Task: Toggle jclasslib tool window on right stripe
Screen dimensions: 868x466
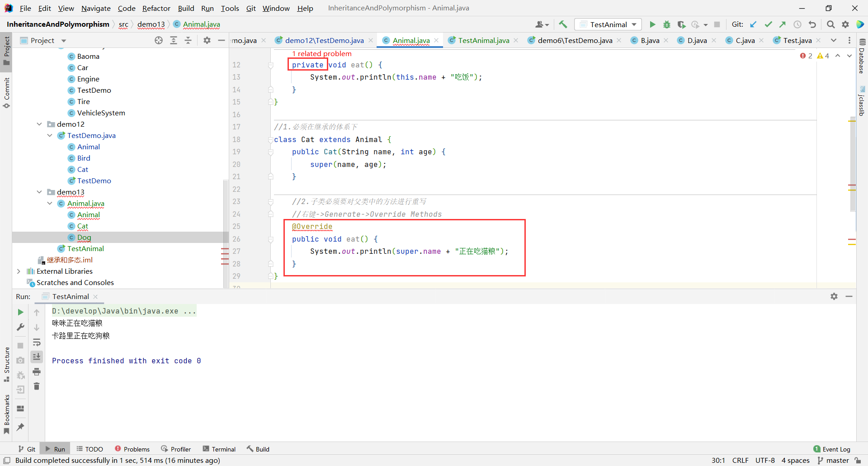Action: (862, 101)
